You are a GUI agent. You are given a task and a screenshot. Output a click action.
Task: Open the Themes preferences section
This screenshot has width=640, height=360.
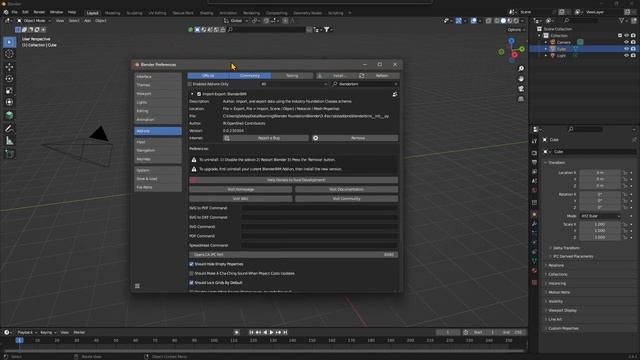[158, 85]
